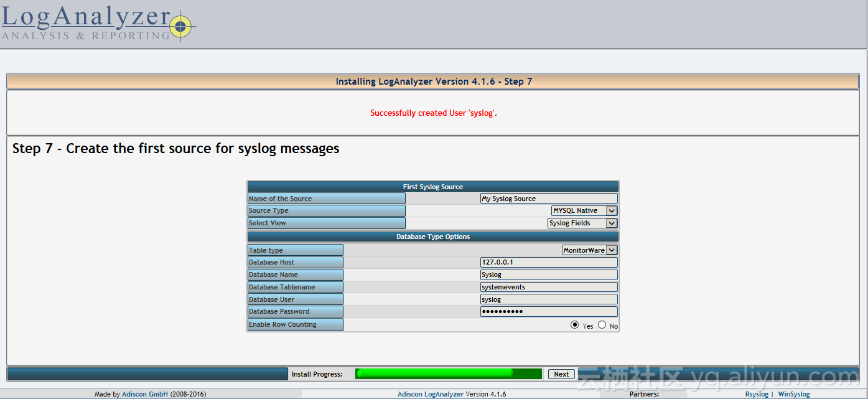868x399 pixels.
Task: Click the 'Database User' label
Action: [x=296, y=299]
